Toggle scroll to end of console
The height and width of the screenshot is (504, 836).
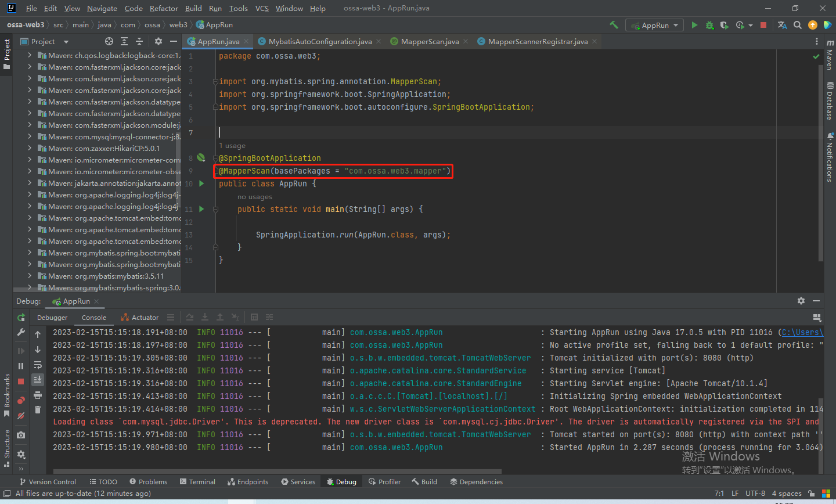[x=38, y=379]
